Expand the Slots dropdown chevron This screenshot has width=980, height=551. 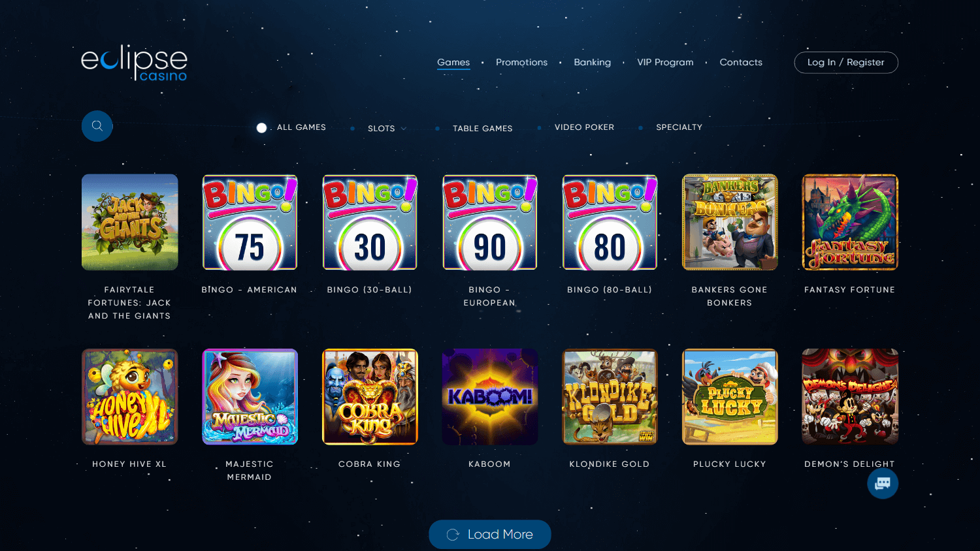coord(404,129)
